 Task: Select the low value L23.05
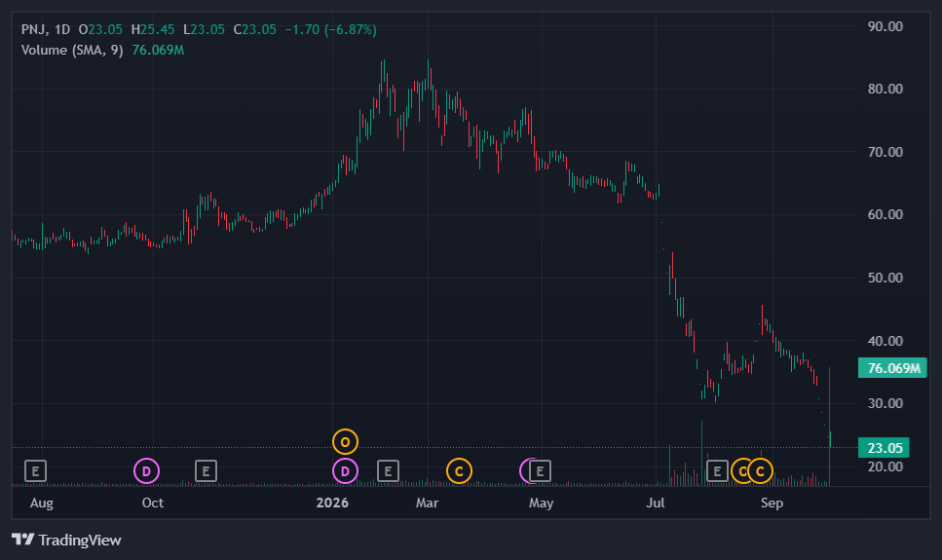point(205,29)
